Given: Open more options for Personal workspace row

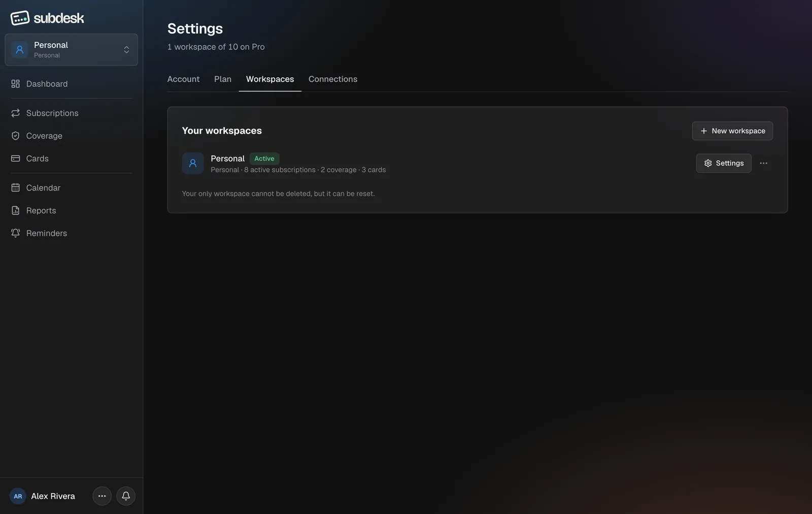Looking at the screenshot, I should click(x=763, y=163).
